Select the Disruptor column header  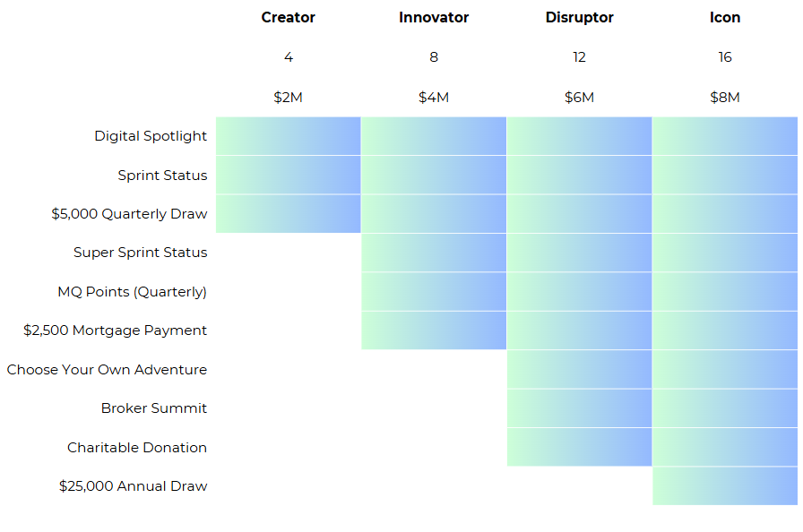579,17
